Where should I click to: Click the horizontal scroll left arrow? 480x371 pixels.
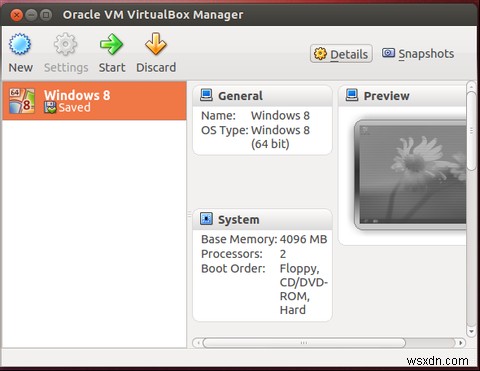tap(198, 343)
